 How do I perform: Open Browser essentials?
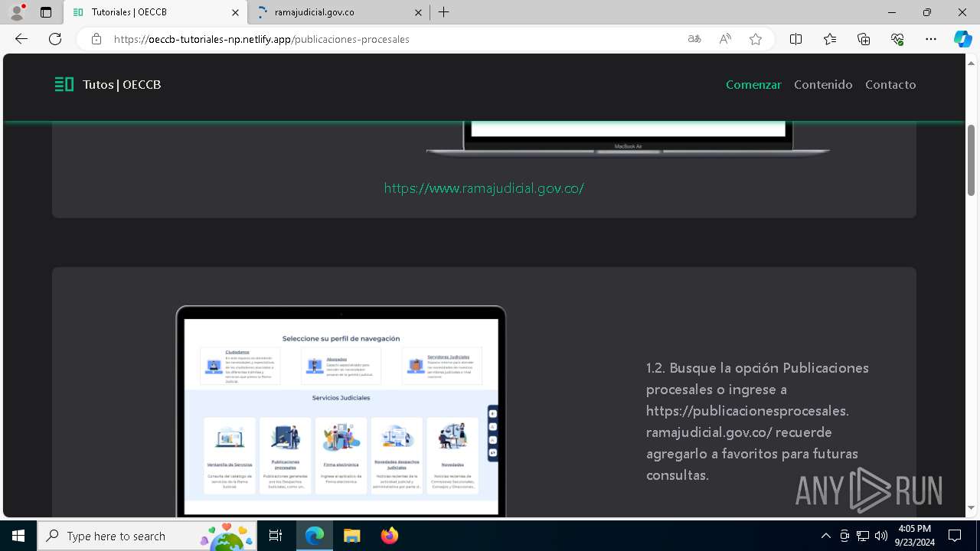click(x=897, y=39)
